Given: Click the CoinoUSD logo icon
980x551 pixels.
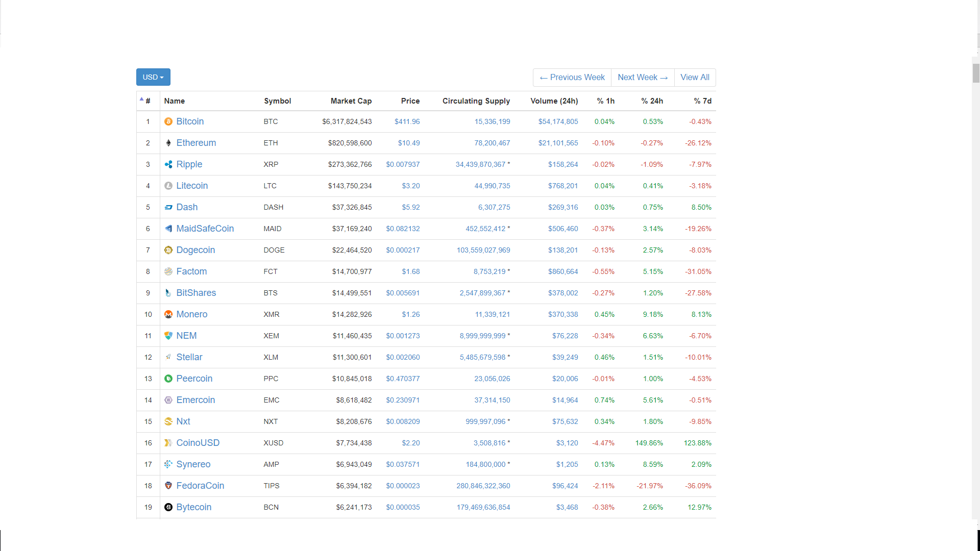Looking at the screenshot, I should 168,443.
